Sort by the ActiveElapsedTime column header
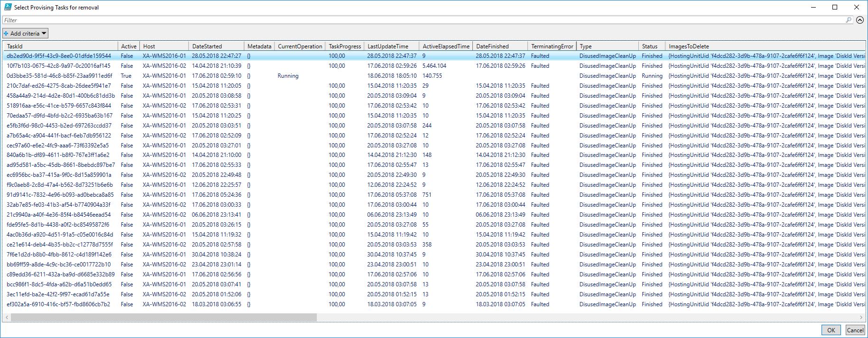Viewport: 868px width, 338px height. pyautogui.click(x=446, y=46)
